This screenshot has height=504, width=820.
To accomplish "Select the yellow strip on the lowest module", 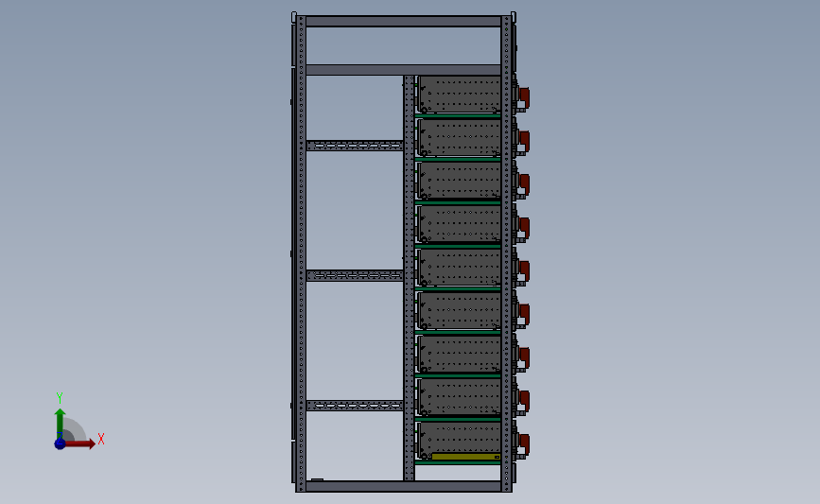I will (x=466, y=457).
